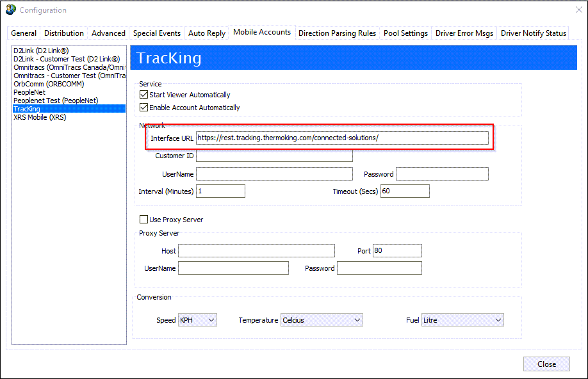Image resolution: width=588 pixels, height=379 pixels.
Task: Switch to Direction Parsing Rules tab
Action: pyautogui.click(x=337, y=33)
